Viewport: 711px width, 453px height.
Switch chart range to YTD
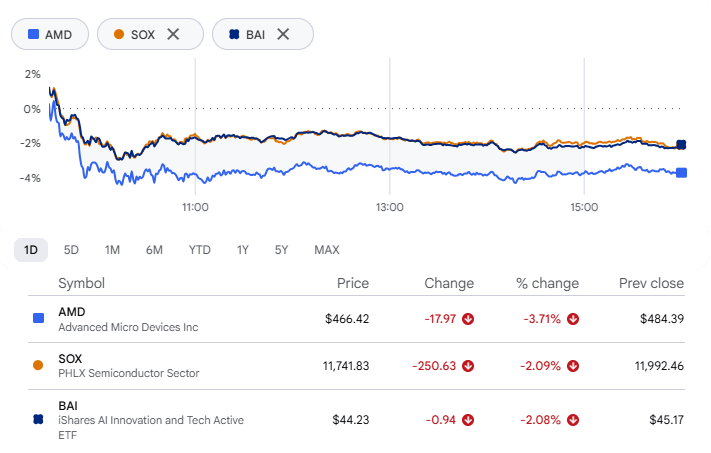pos(200,250)
